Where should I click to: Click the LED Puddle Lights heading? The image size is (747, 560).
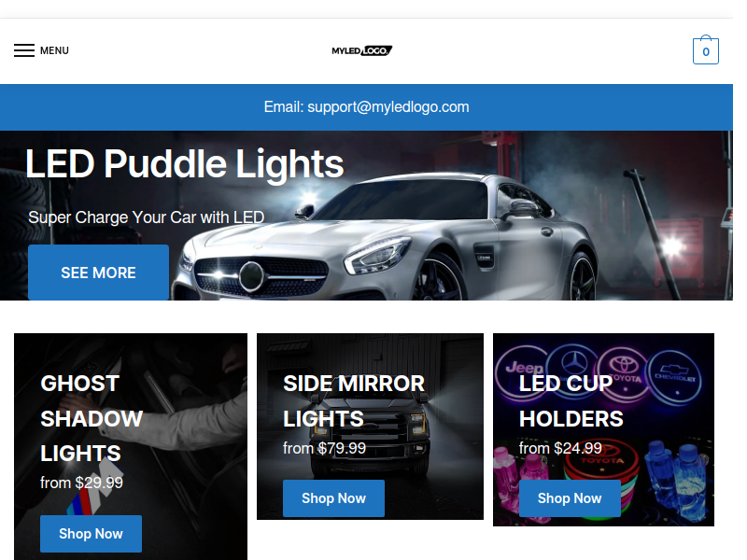coord(184,164)
